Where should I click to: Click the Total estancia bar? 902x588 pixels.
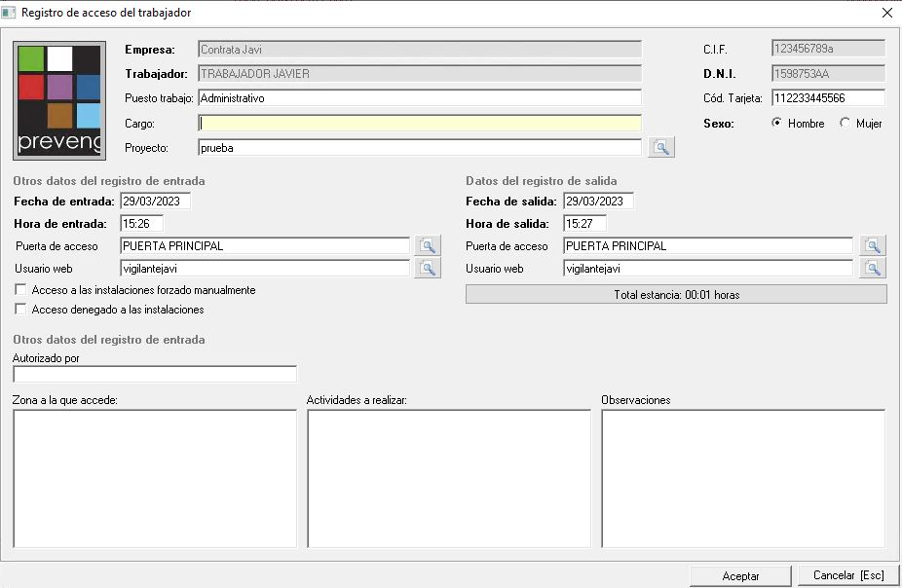676,294
